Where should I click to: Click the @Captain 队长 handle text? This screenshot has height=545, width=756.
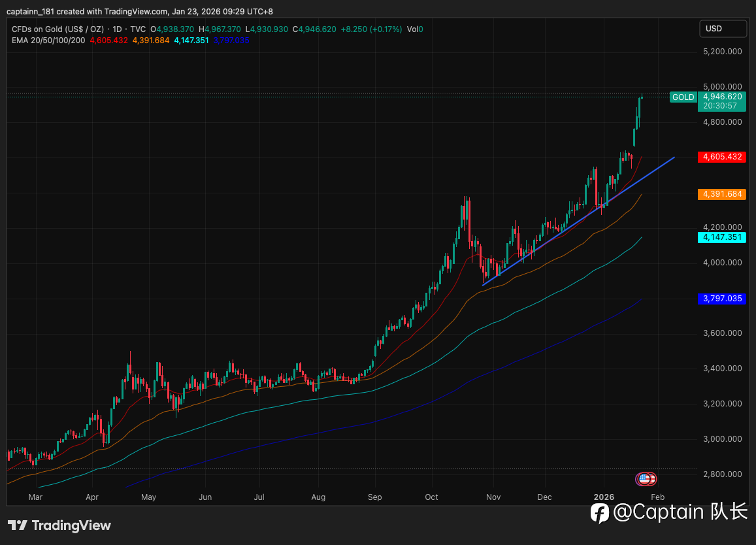[x=680, y=512]
